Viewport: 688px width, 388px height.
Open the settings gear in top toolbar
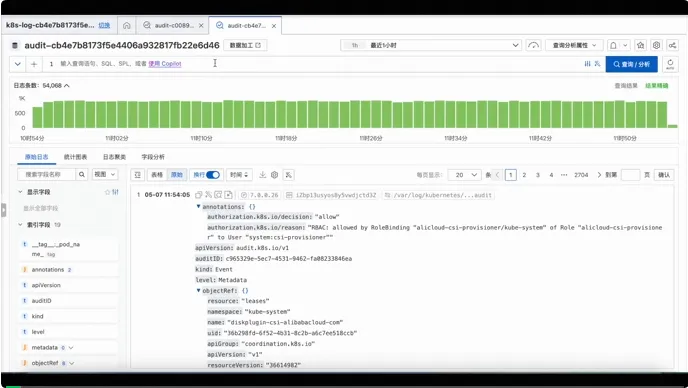pyautogui.click(x=656, y=45)
